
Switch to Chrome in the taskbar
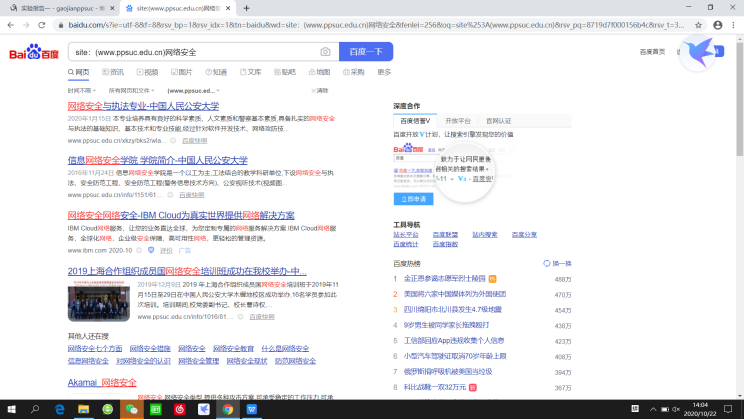228,409
